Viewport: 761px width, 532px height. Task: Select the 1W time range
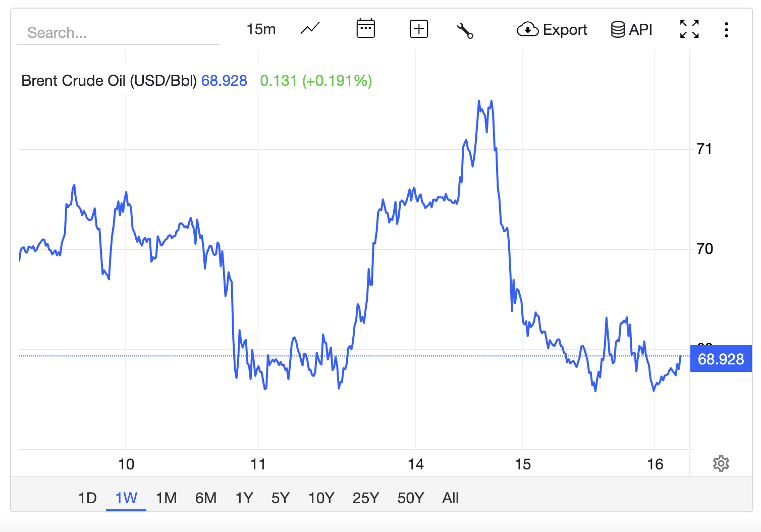[x=126, y=498]
